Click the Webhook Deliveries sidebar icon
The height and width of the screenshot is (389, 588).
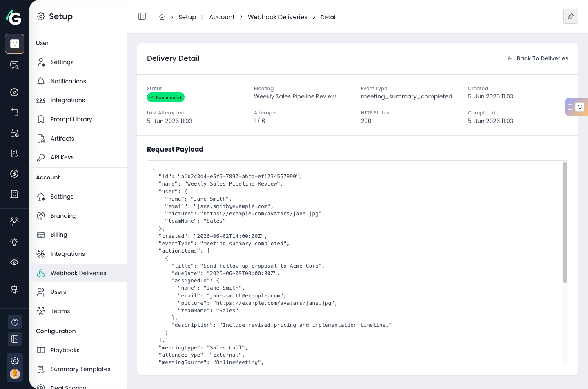click(x=41, y=273)
